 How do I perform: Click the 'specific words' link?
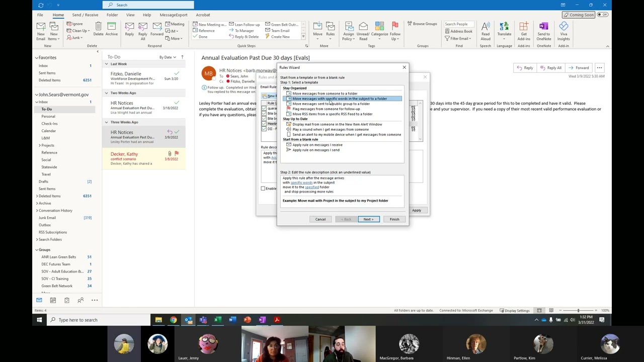click(301, 183)
